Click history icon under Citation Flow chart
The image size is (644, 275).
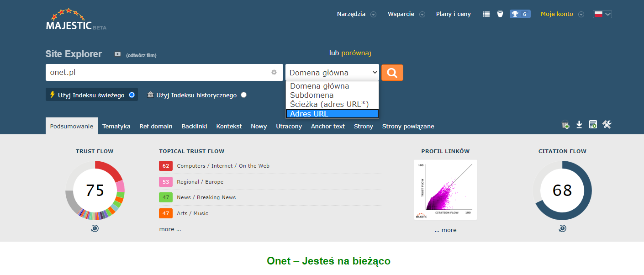click(x=562, y=228)
